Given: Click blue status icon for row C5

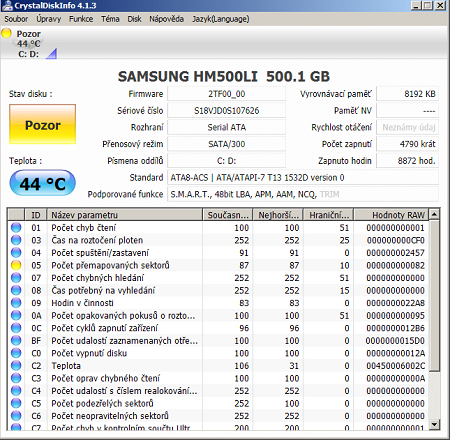Looking at the screenshot, I should [x=16, y=403].
